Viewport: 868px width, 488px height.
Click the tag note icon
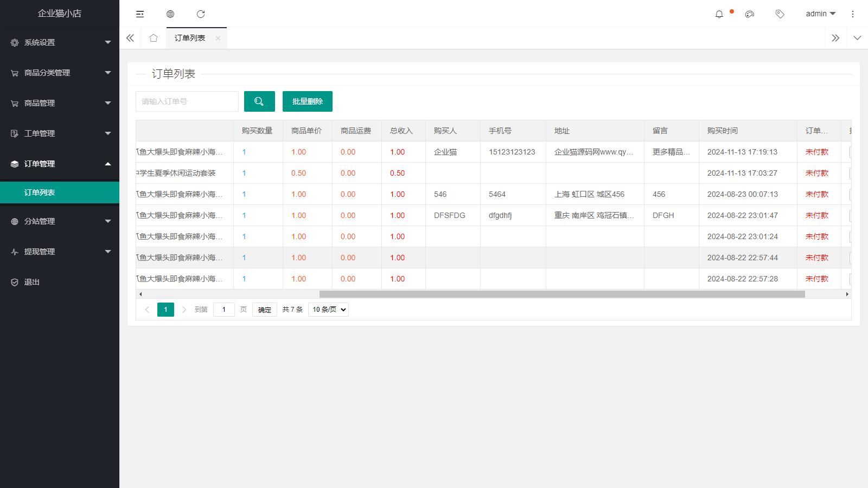pos(780,14)
